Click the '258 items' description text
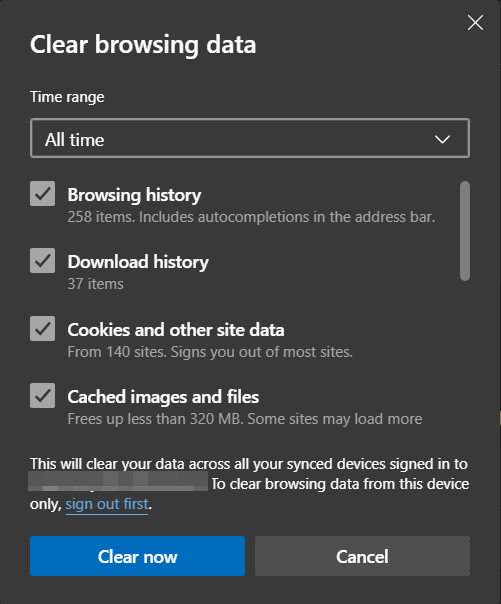The image size is (501, 604). (x=251, y=217)
